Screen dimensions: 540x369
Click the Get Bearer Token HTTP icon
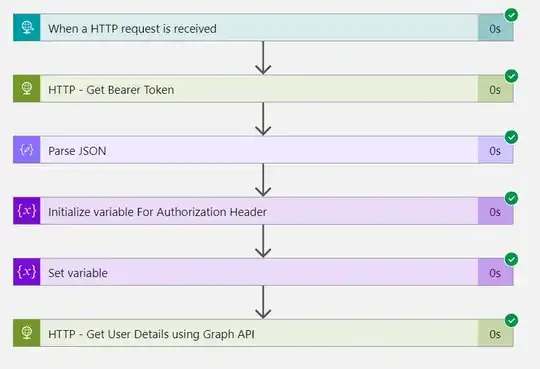[x=27, y=89]
